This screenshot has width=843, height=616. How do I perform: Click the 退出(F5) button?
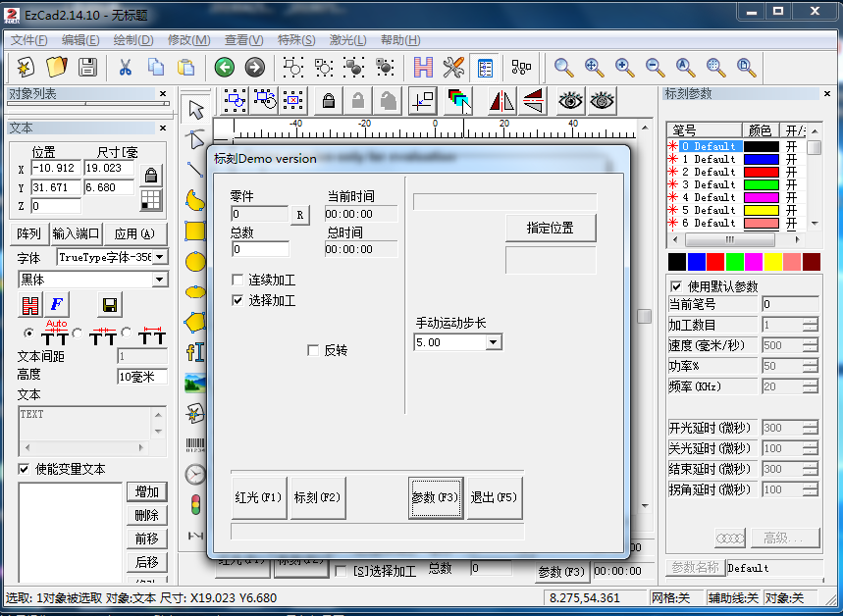coord(494,497)
